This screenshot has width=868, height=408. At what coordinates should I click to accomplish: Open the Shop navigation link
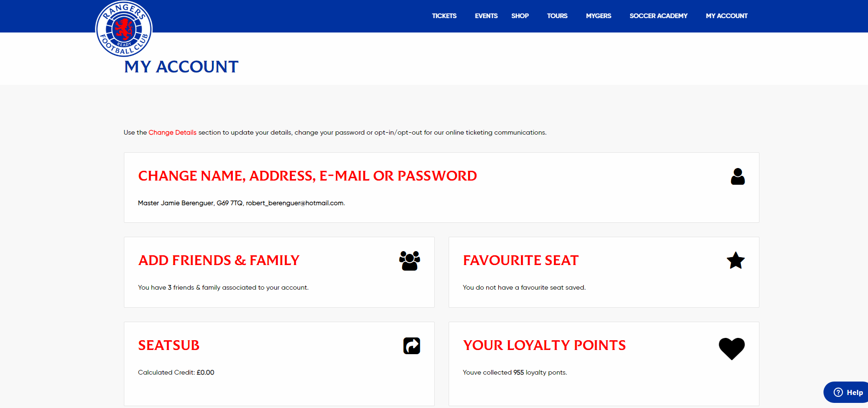(520, 16)
